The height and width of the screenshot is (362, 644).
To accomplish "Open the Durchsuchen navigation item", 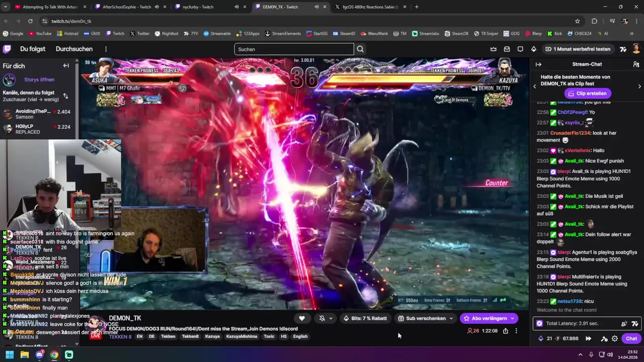I will 74,49.
